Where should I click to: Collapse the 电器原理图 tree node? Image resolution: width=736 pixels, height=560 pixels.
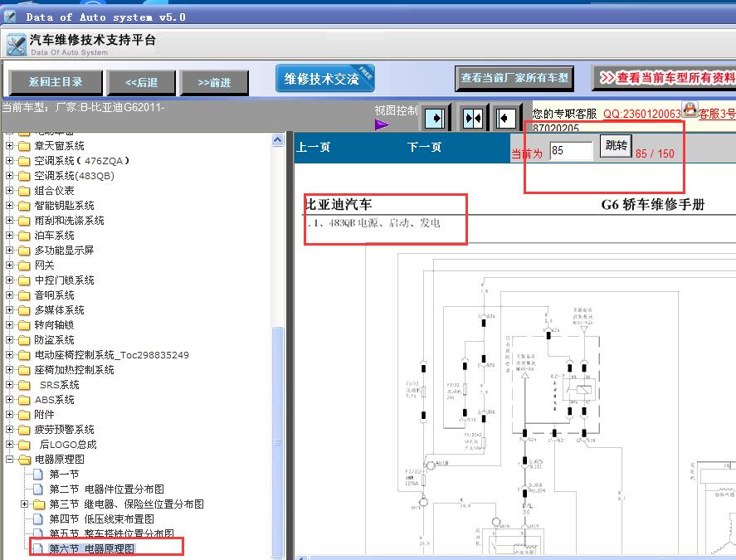click(9, 459)
